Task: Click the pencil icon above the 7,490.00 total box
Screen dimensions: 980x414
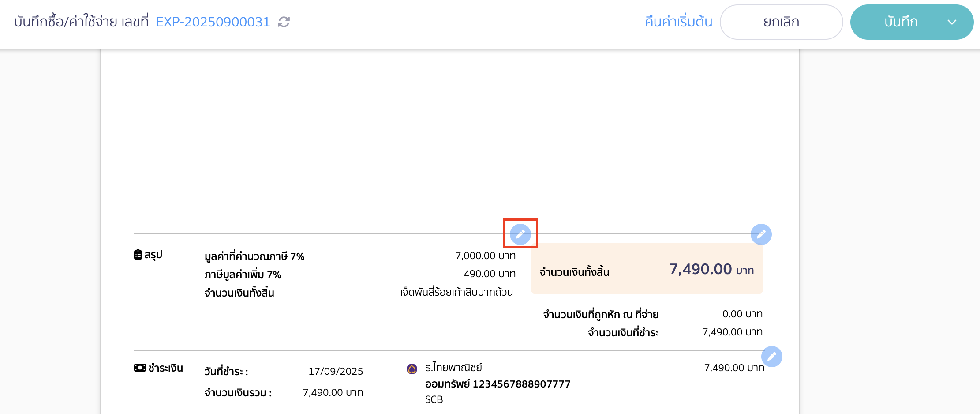Action: [761, 234]
